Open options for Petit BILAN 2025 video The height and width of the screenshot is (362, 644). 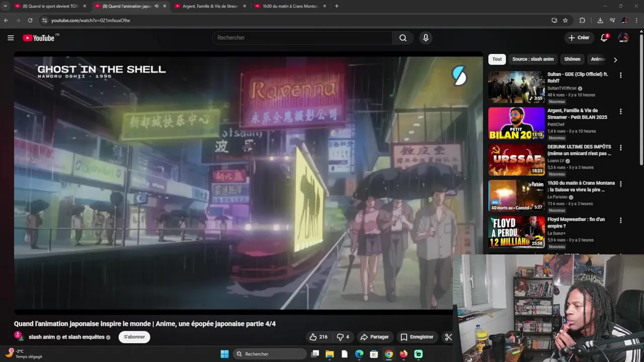[620, 111]
